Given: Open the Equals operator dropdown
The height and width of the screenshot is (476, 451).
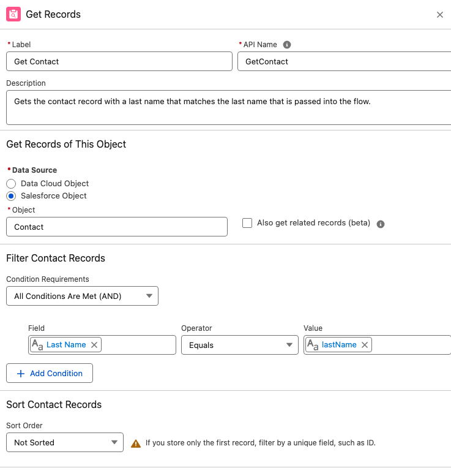Looking at the screenshot, I should [x=240, y=345].
